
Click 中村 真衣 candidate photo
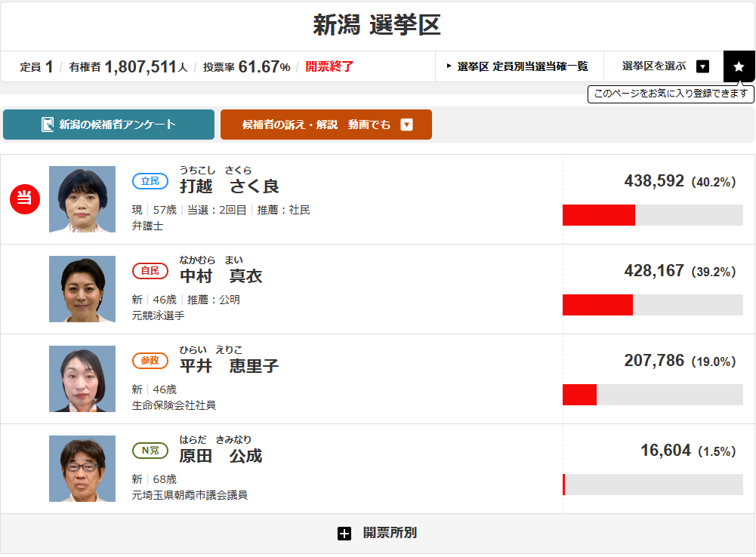(82, 288)
